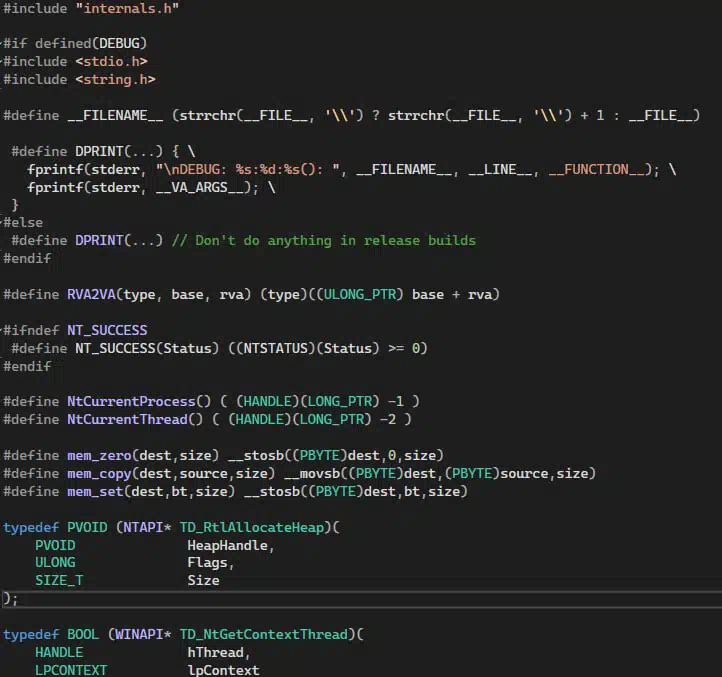
Task: Click the #else directive
Action: pos(23,223)
